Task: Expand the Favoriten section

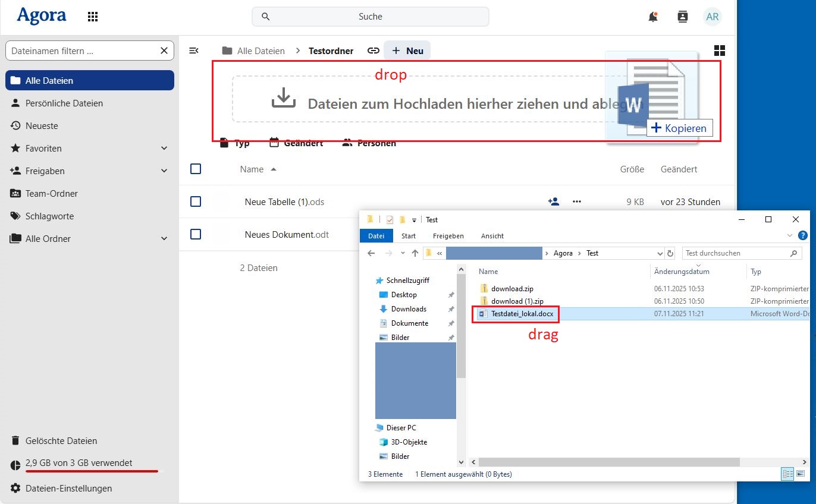Action: [x=164, y=149]
